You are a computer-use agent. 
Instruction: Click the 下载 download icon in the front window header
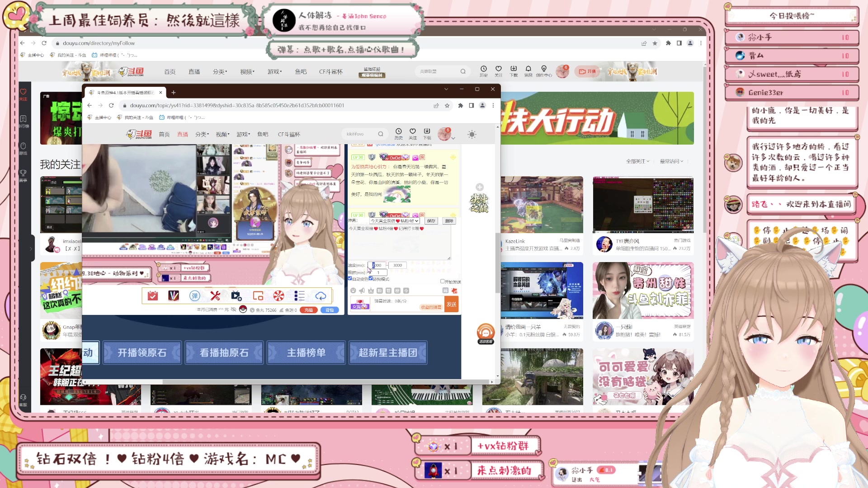[x=427, y=134]
